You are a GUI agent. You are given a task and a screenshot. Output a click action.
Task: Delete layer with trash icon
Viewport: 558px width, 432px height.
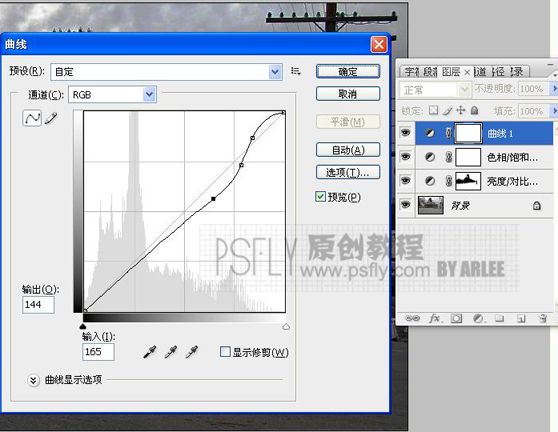pyautogui.click(x=543, y=318)
